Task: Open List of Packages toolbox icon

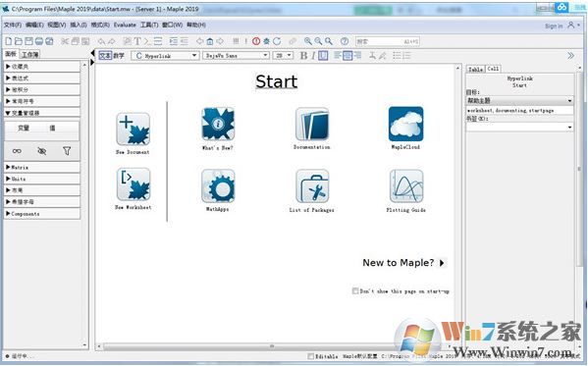Action: [x=312, y=186]
